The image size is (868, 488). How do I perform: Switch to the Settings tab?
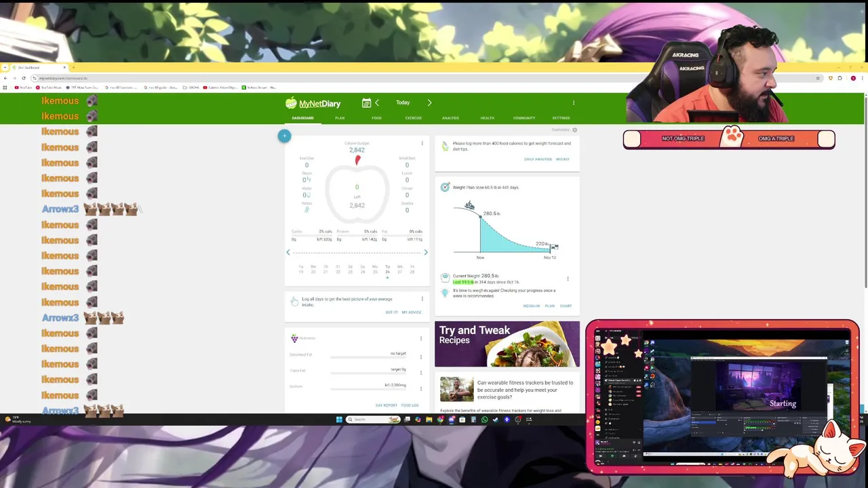coord(561,118)
